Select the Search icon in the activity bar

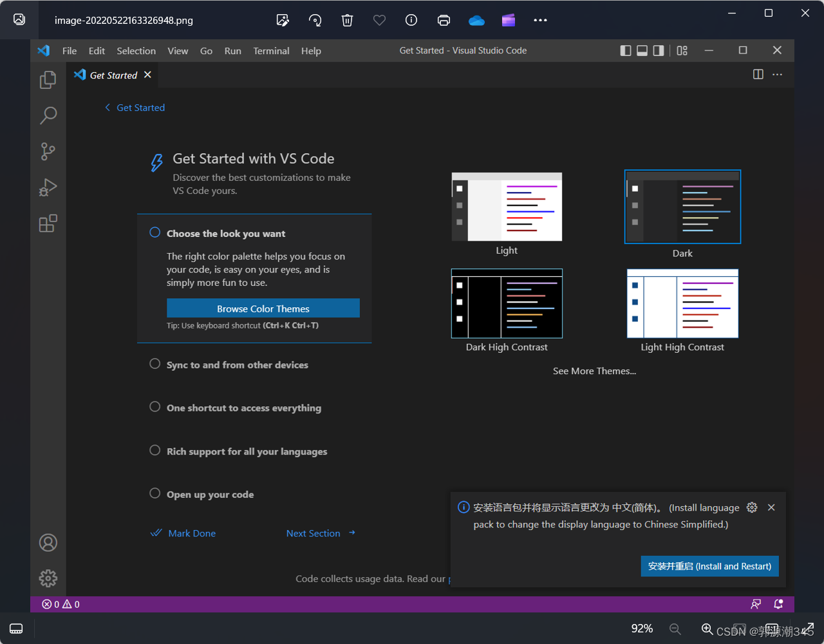48,115
